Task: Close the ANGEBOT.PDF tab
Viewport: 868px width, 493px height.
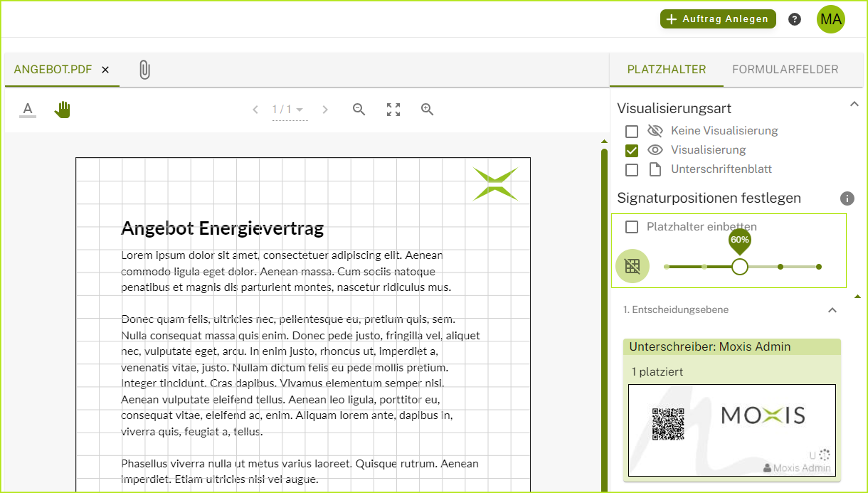Action: click(x=105, y=70)
